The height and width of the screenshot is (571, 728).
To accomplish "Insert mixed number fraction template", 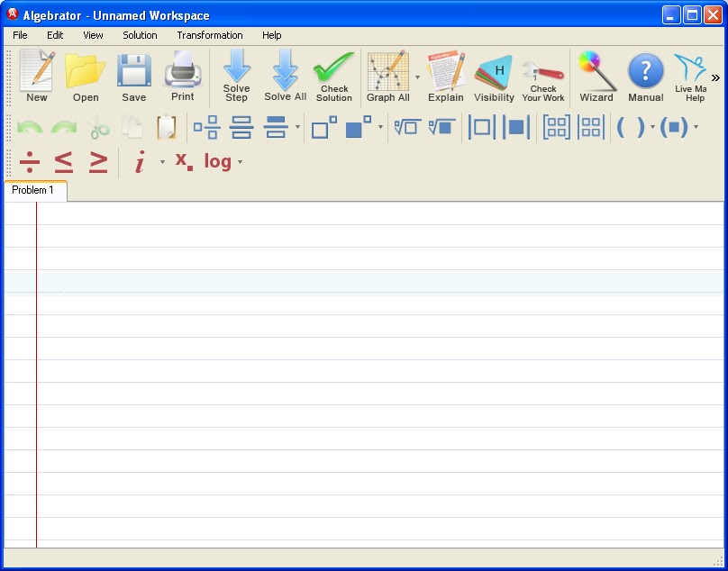I will point(207,127).
